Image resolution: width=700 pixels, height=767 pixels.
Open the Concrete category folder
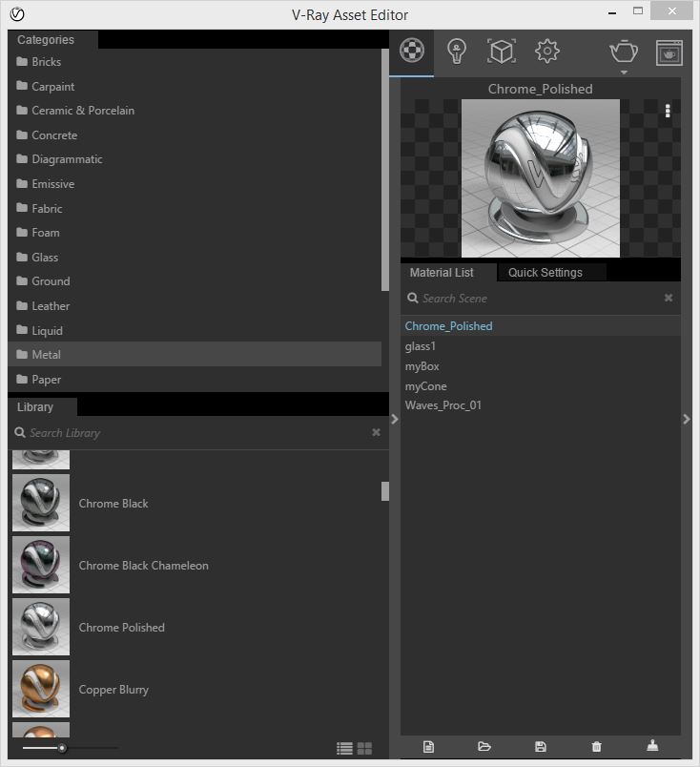click(195, 135)
